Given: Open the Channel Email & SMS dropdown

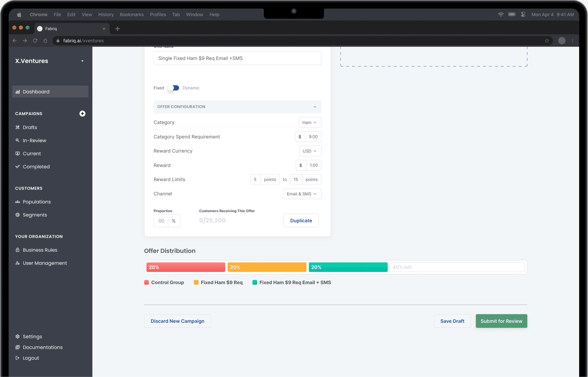Looking at the screenshot, I should 302,194.
